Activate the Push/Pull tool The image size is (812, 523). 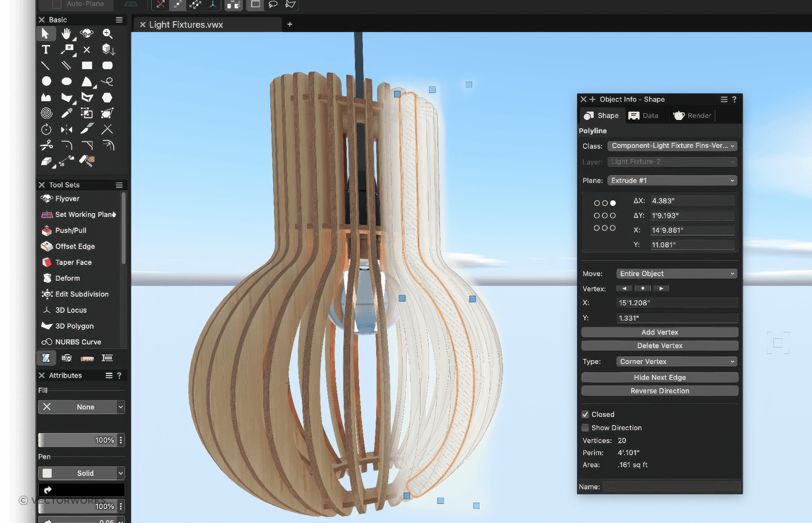70,230
